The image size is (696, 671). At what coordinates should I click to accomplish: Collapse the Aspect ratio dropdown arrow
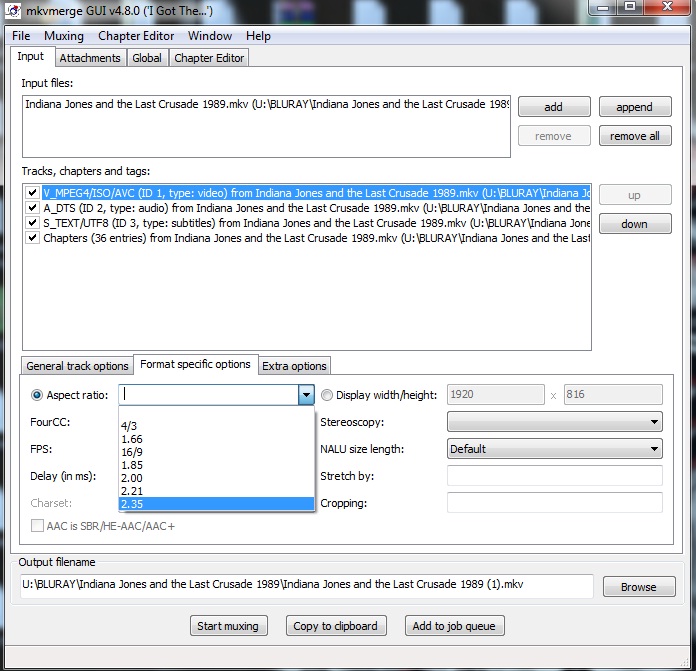306,395
